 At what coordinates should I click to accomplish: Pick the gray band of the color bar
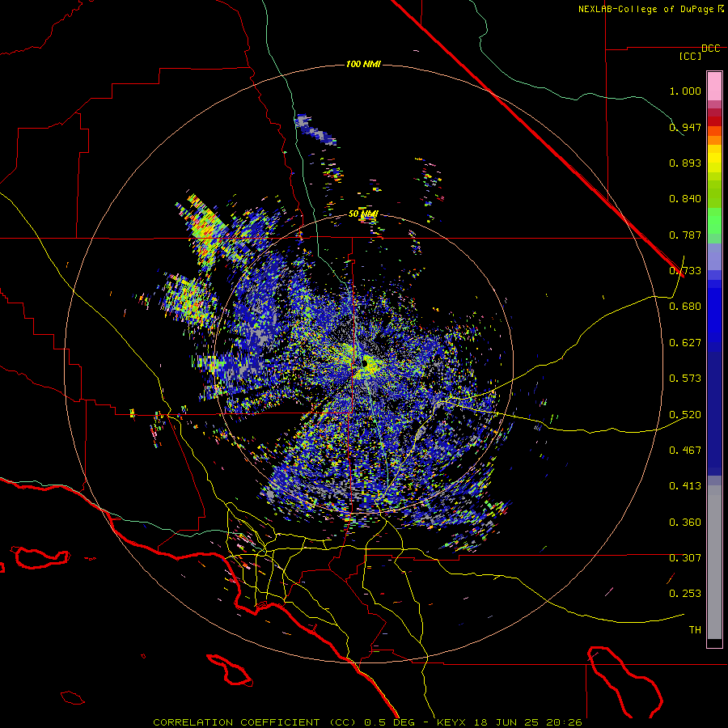click(714, 562)
